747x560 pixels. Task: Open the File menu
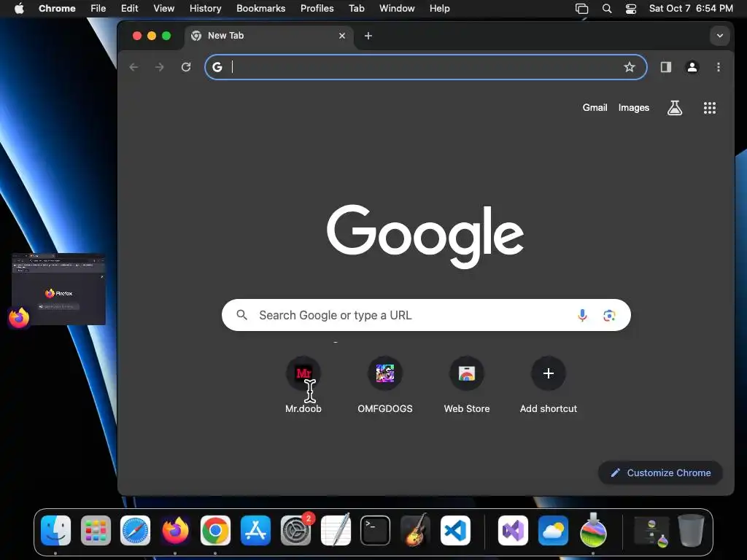98,9
